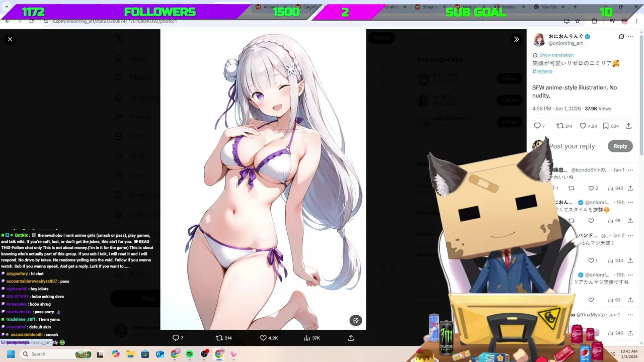The image size is (644, 362).
Task: Switch to the New Tab browser tab
Action: tap(549, 7)
